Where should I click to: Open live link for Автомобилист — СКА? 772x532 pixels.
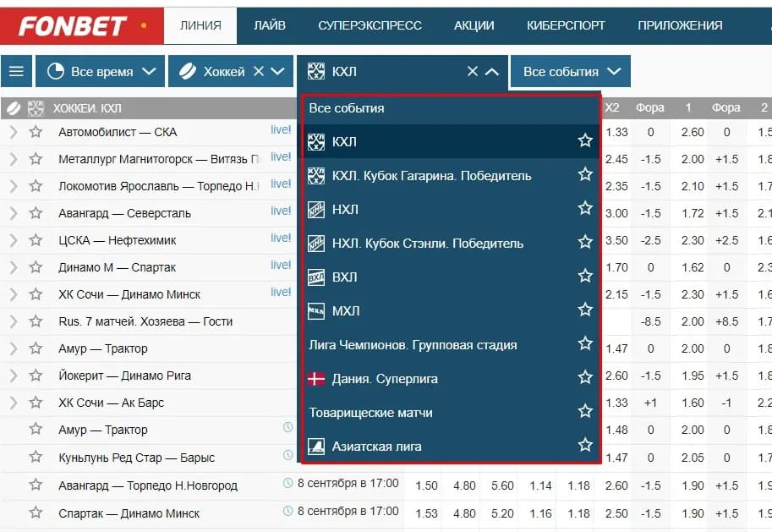point(281,129)
